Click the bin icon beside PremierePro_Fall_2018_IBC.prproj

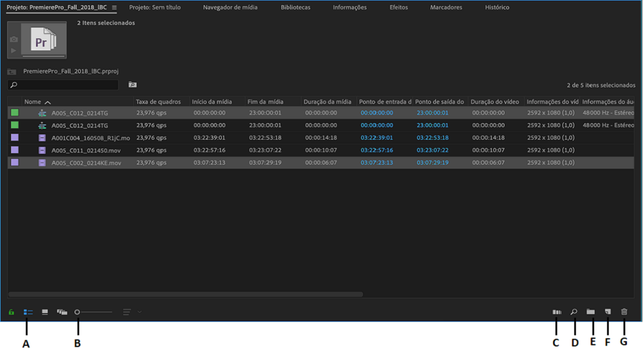[x=12, y=72]
